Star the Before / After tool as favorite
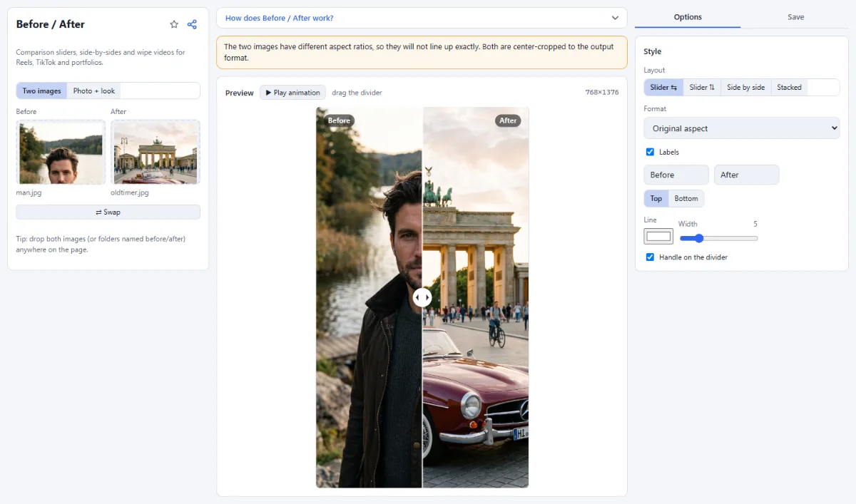This screenshot has width=856, height=504. click(174, 24)
